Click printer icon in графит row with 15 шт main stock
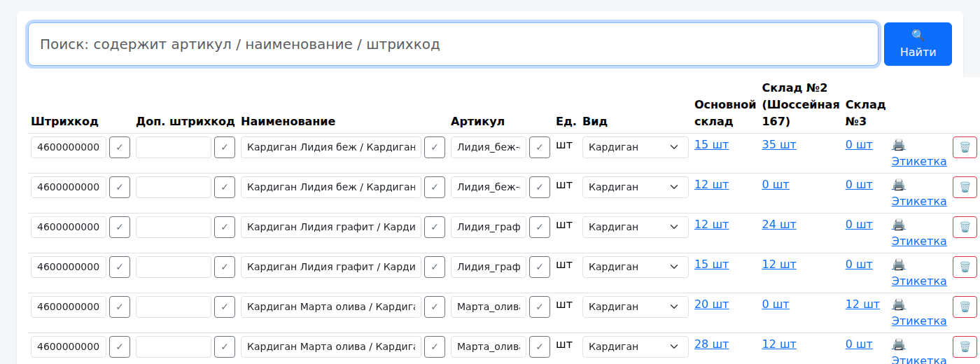Screen dimensions: 980x364 (x=899, y=265)
